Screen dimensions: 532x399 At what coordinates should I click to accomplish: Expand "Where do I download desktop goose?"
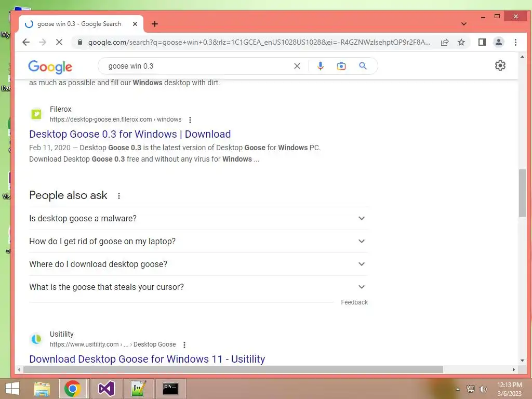pos(198,264)
